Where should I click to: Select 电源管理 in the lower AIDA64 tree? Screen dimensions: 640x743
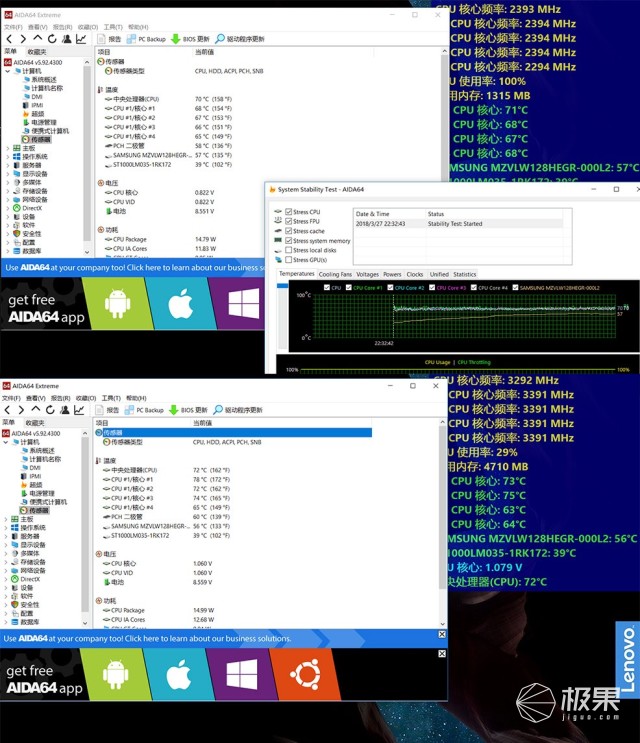click(38, 493)
